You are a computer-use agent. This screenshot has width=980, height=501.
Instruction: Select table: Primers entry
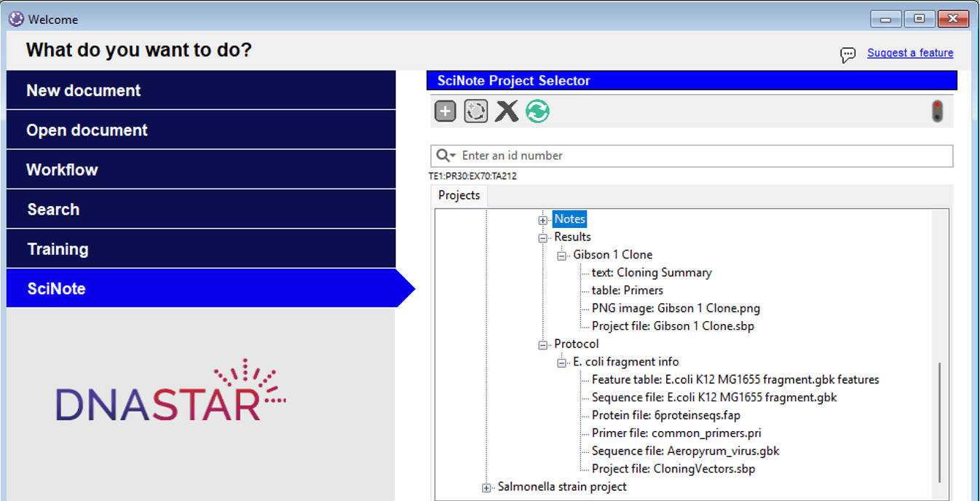628,290
